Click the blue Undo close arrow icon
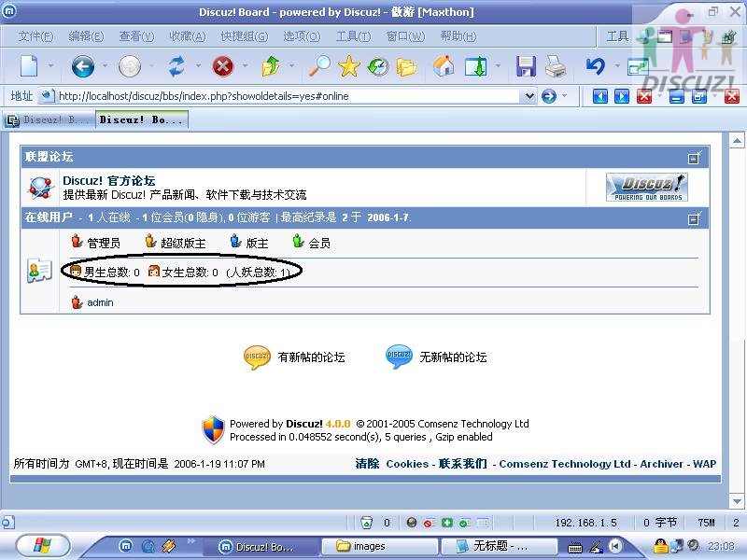Image resolution: width=747 pixels, height=560 pixels. pos(596,66)
